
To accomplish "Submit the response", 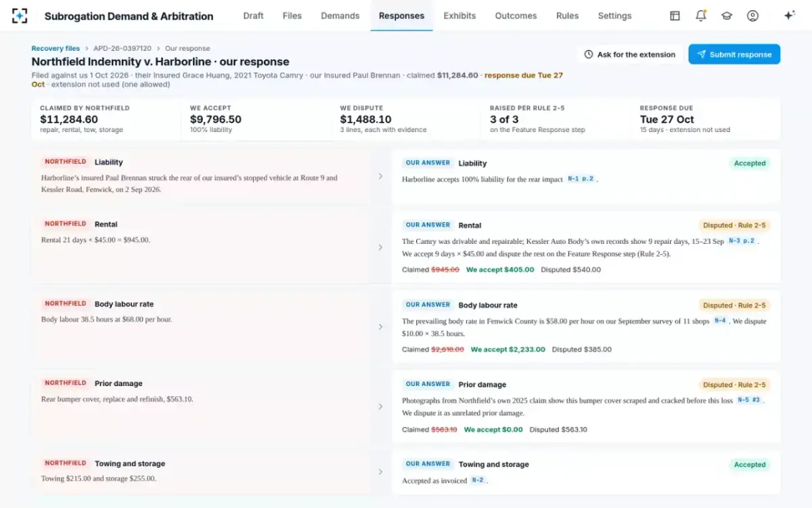I will point(734,54).
